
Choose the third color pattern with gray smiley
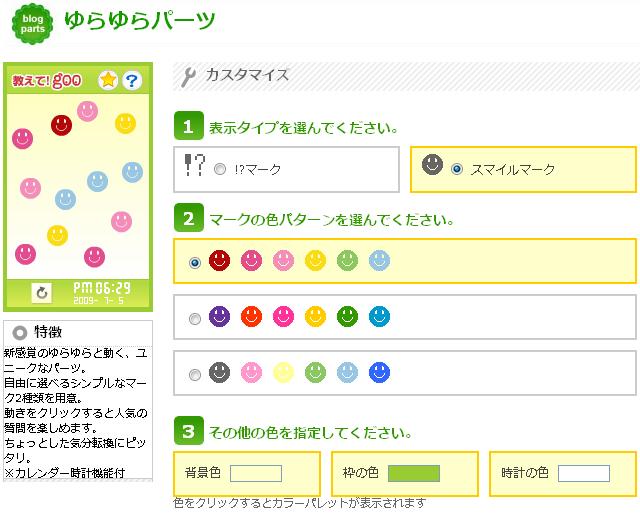pyautogui.click(x=195, y=375)
